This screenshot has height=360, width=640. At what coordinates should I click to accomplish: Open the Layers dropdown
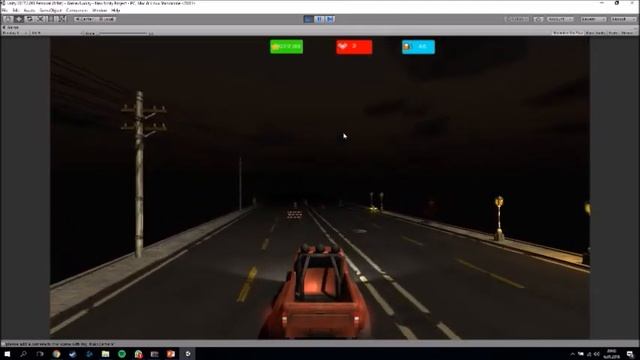pos(593,19)
